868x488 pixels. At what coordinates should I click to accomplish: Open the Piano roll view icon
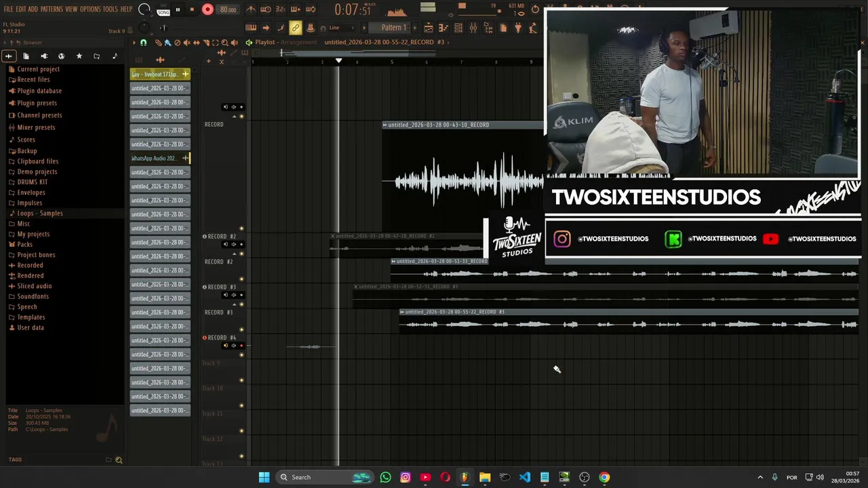pyautogui.click(x=443, y=28)
